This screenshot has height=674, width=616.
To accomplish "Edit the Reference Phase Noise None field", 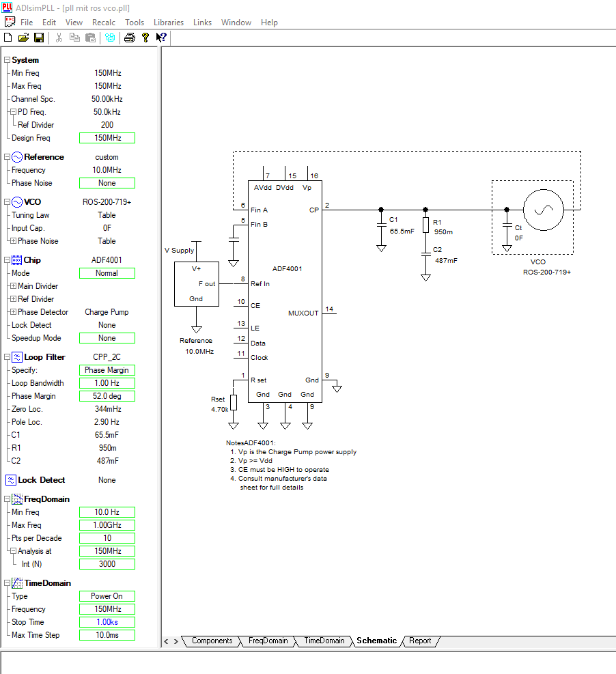I will pyautogui.click(x=107, y=183).
